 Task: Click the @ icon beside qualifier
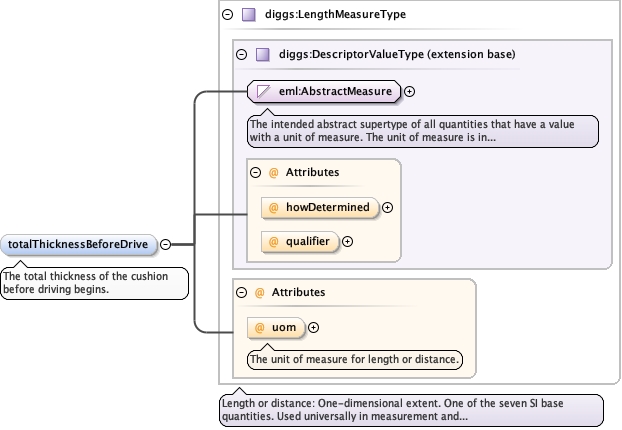[273, 241]
